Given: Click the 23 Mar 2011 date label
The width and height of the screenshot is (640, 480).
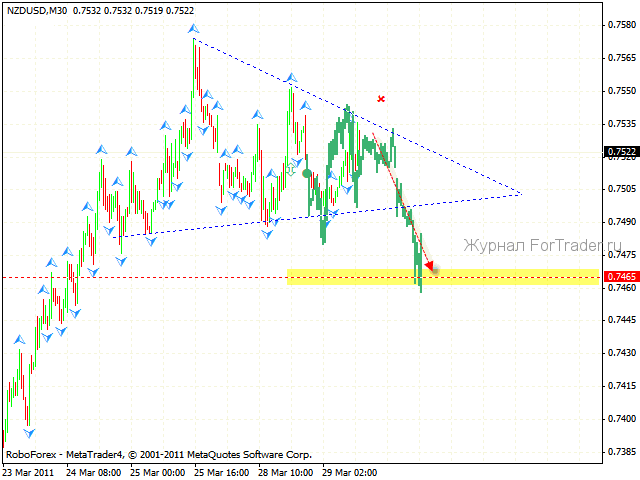Looking at the screenshot, I should pyautogui.click(x=31, y=471).
